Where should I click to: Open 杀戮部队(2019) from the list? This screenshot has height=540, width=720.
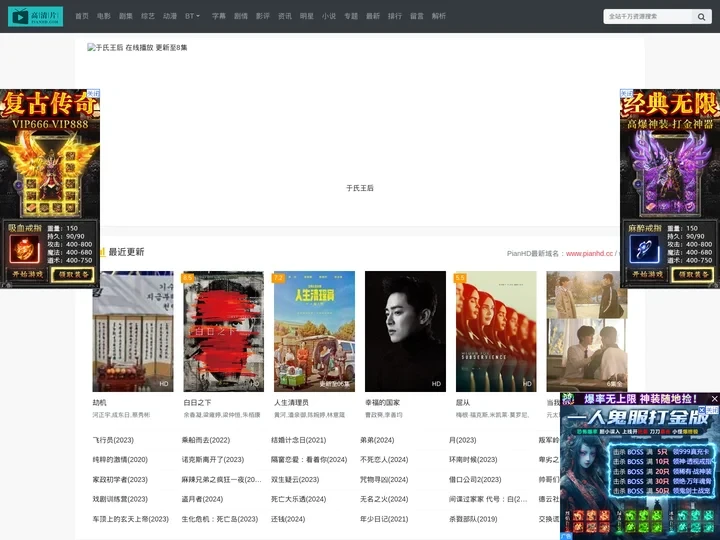pyautogui.click(x=473, y=519)
